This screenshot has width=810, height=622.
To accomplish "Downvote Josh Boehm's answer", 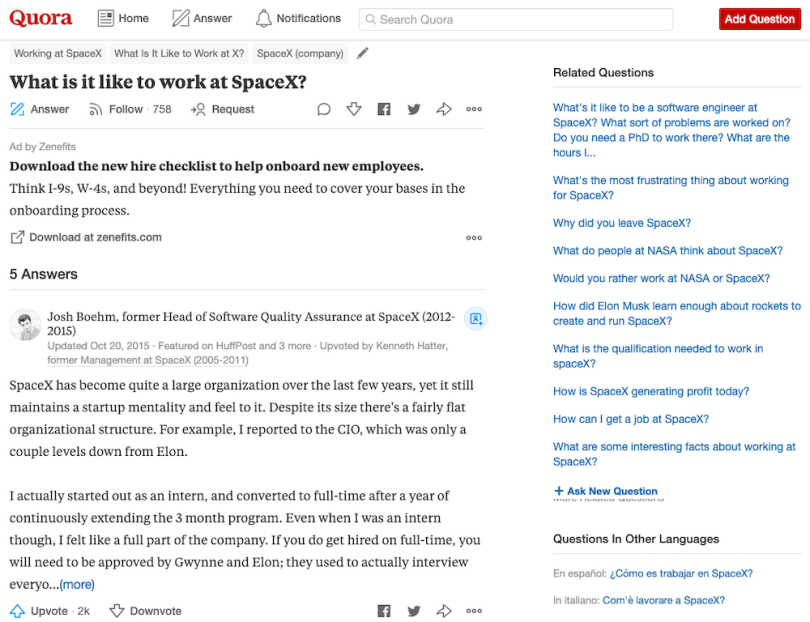I will [x=146, y=611].
